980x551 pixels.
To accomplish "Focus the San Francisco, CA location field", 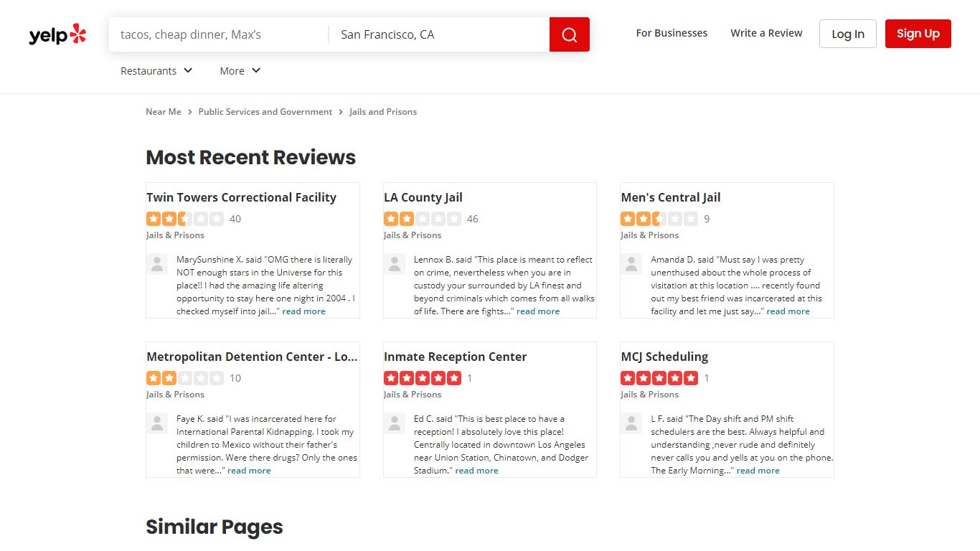I will point(439,34).
